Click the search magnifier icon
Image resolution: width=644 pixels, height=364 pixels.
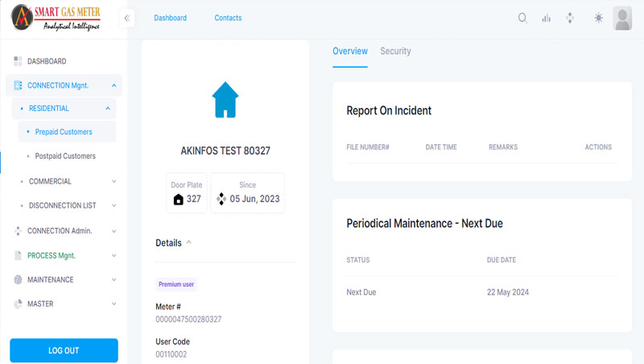522,18
